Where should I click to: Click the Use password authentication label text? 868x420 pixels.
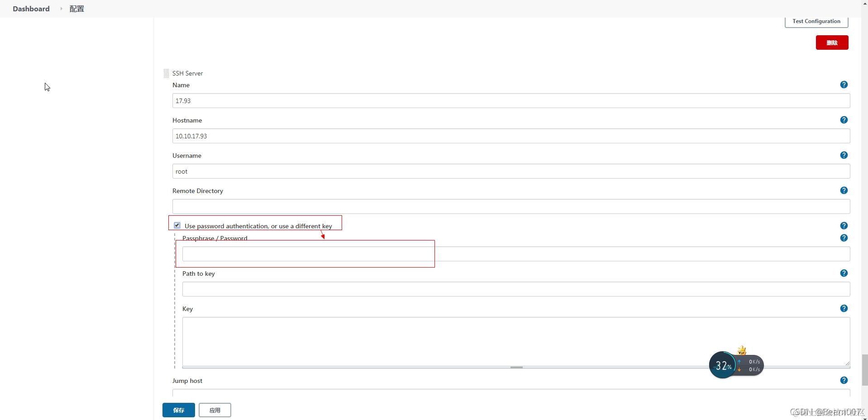(x=258, y=226)
